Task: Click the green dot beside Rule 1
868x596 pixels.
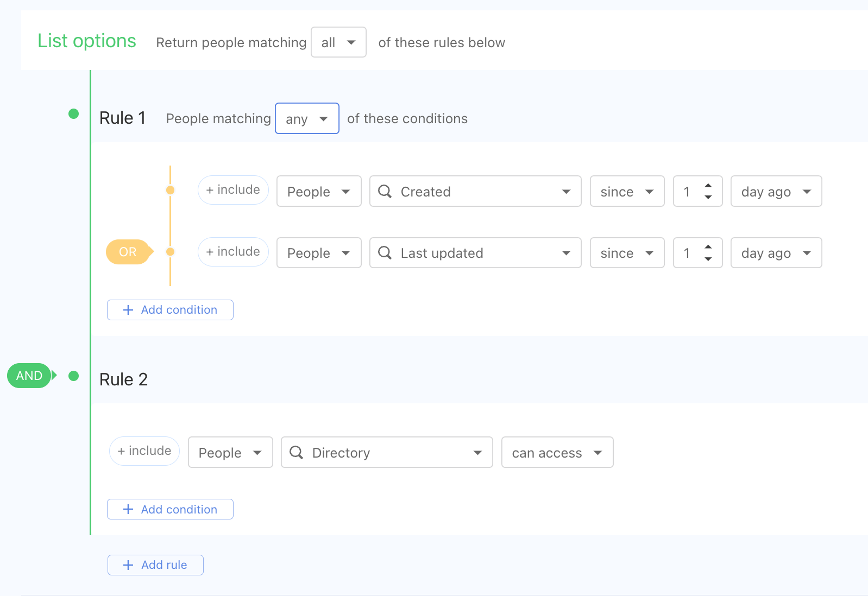Action: (x=74, y=113)
